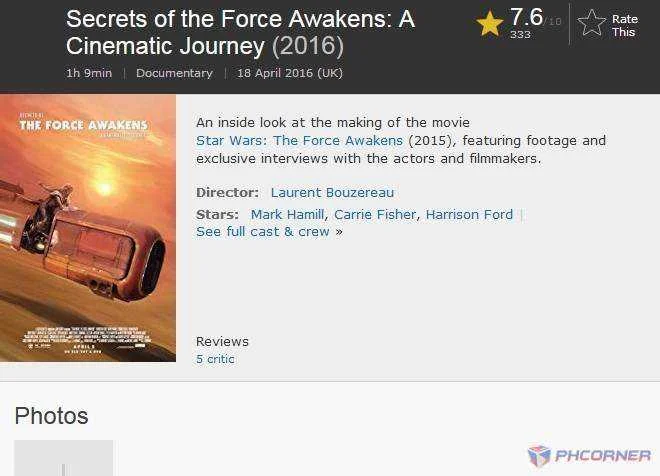Open Carrie Fisher's profile link
The image size is (660, 476).
(375, 214)
